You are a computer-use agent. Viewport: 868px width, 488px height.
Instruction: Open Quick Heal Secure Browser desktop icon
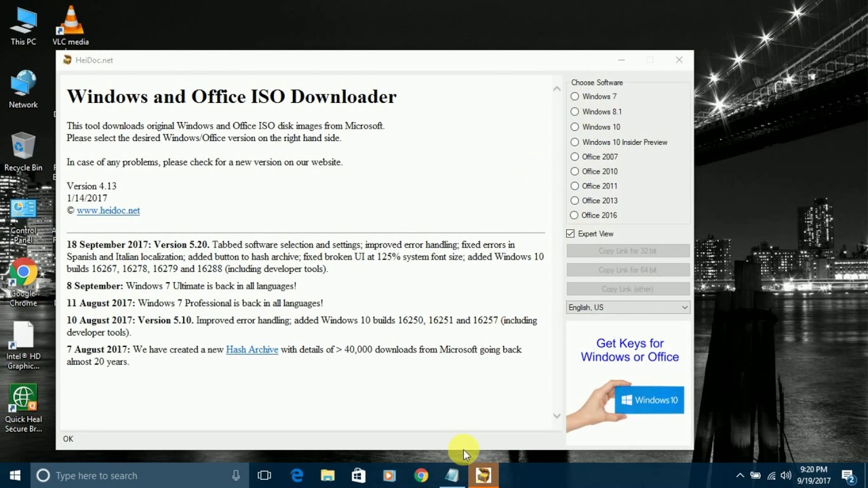(x=23, y=409)
